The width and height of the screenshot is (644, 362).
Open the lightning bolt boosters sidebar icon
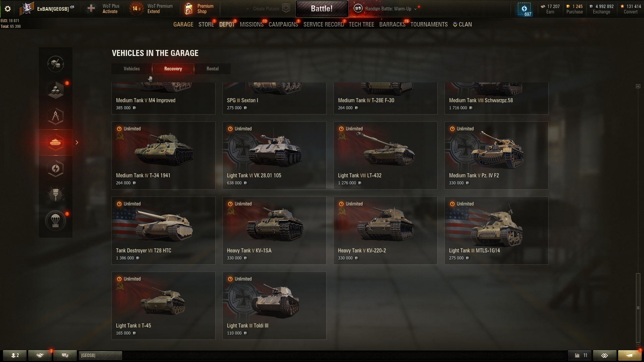tap(56, 169)
